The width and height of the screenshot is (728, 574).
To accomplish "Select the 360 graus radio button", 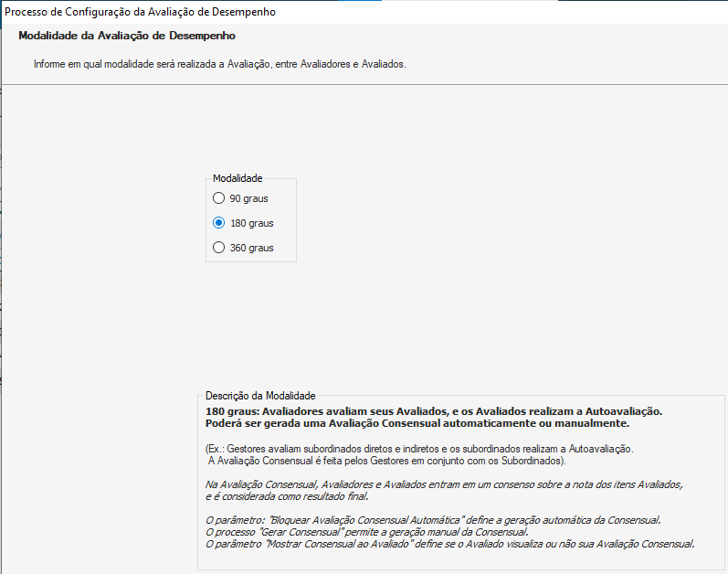I will coord(218,248).
